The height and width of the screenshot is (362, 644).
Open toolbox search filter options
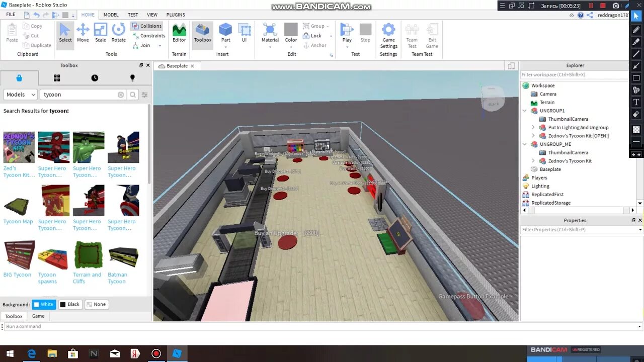pyautogui.click(x=144, y=95)
